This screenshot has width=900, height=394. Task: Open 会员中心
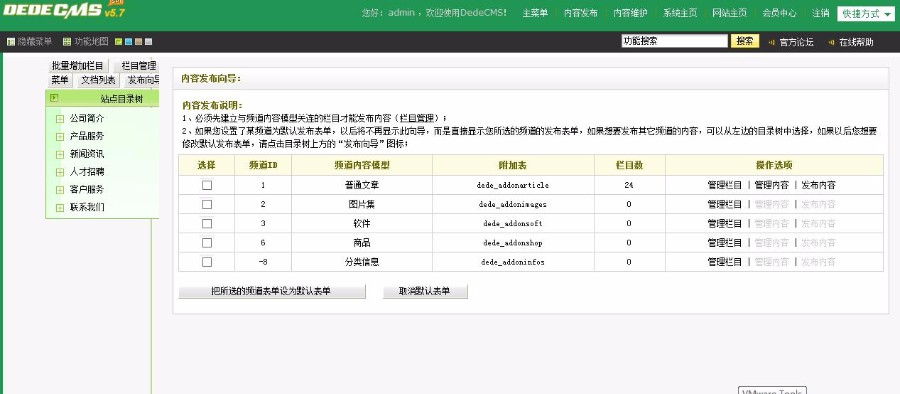pyautogui.click(x=779, y=13)
